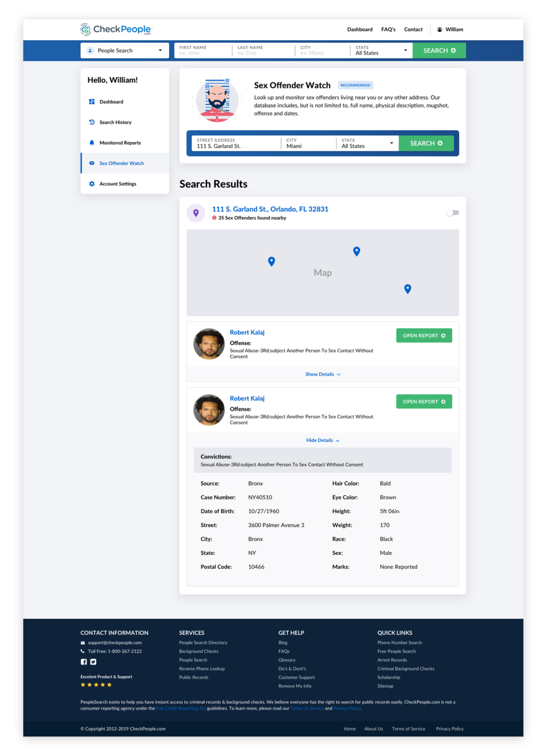Toggle monitoring switch for Garland St. address

[452, 213]
